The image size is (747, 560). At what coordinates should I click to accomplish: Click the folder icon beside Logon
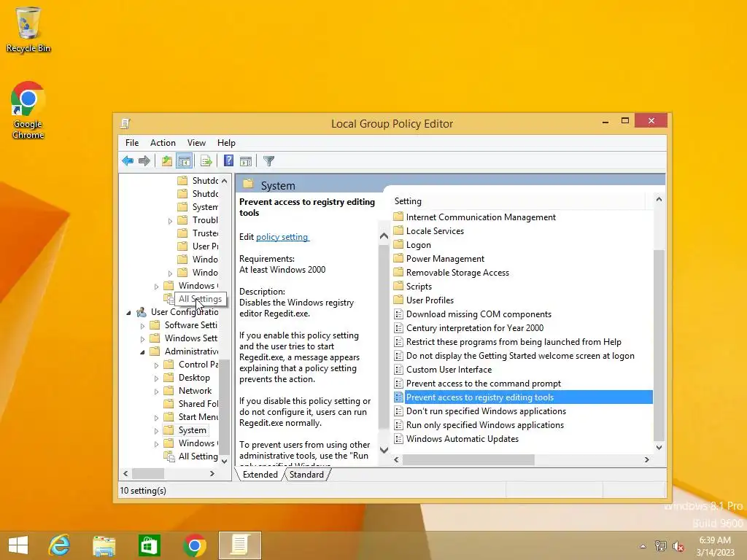399,245
